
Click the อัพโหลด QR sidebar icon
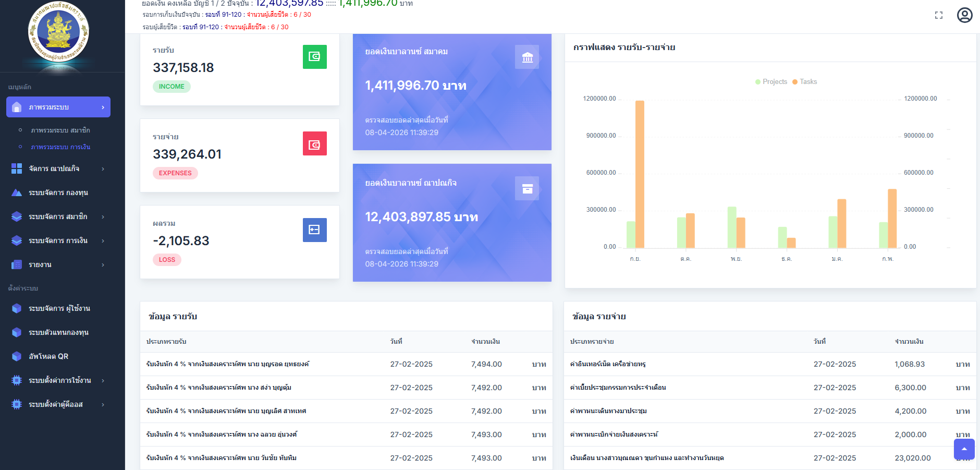[x=17, y=356]
